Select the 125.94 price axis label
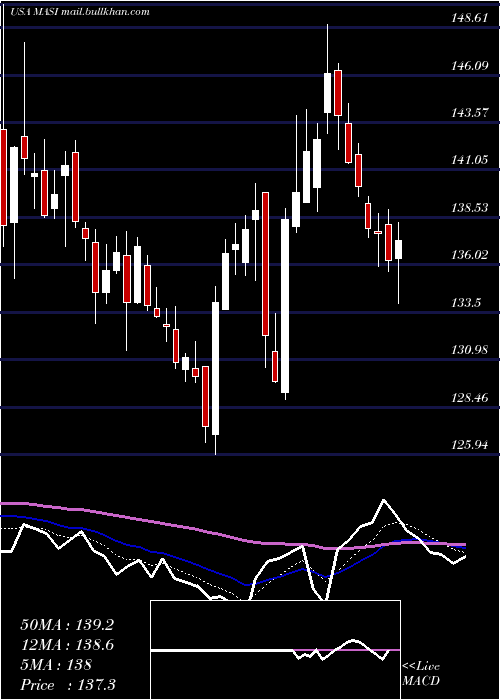The image size is (500, 700). pos(470,445)
